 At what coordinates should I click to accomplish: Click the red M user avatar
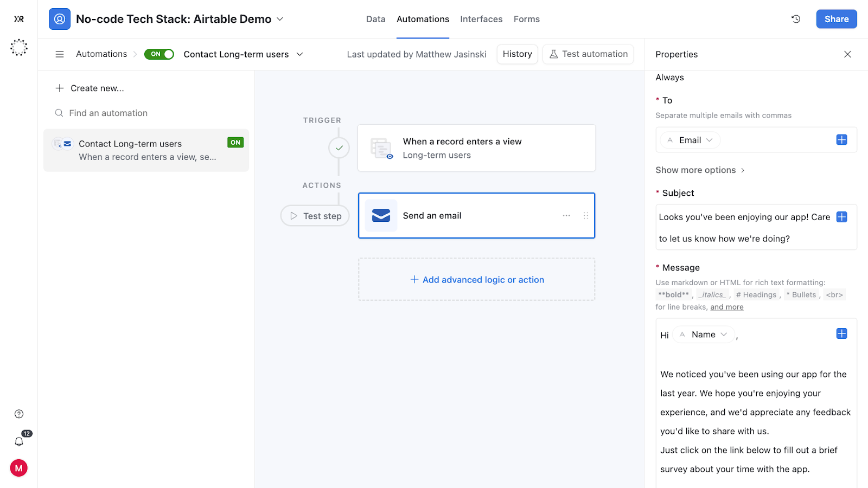(x=19, y=468)
